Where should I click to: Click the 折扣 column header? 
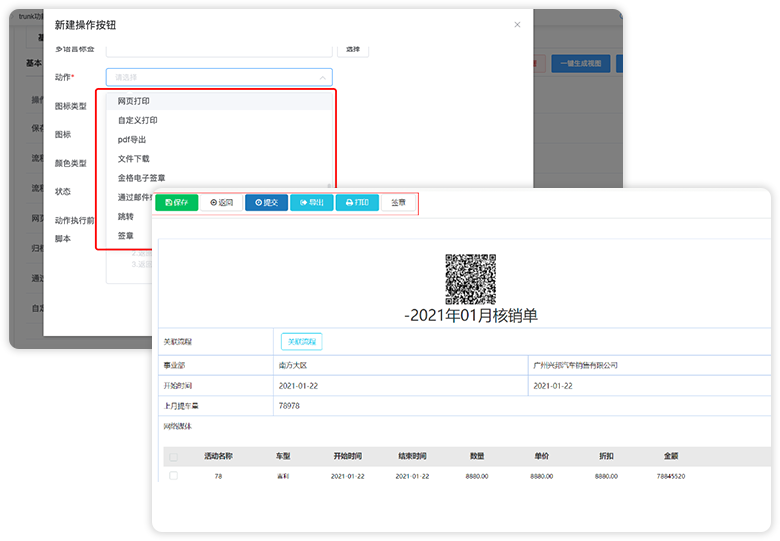click(x=606, y=456)
